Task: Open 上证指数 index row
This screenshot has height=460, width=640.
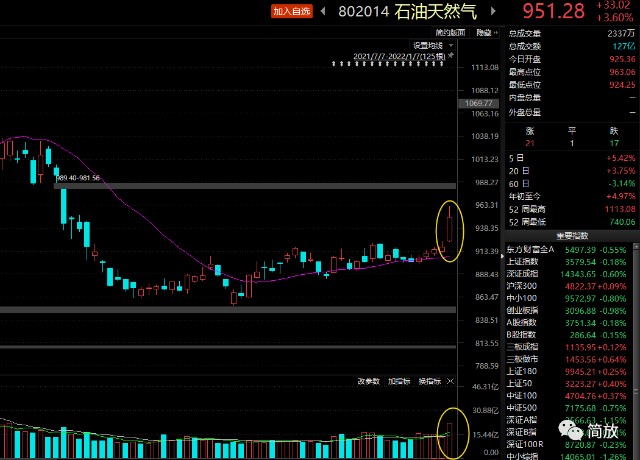Action: click(x=568, y=262)
